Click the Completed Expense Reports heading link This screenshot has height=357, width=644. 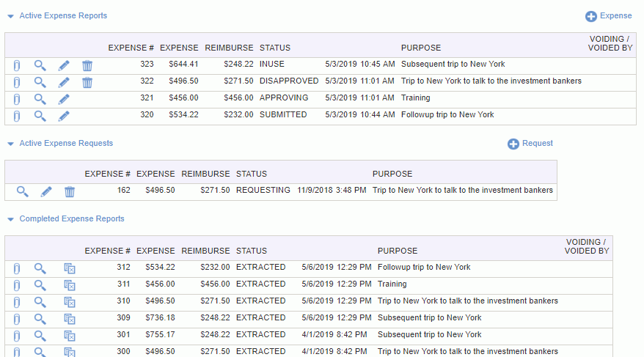(72, 218)
